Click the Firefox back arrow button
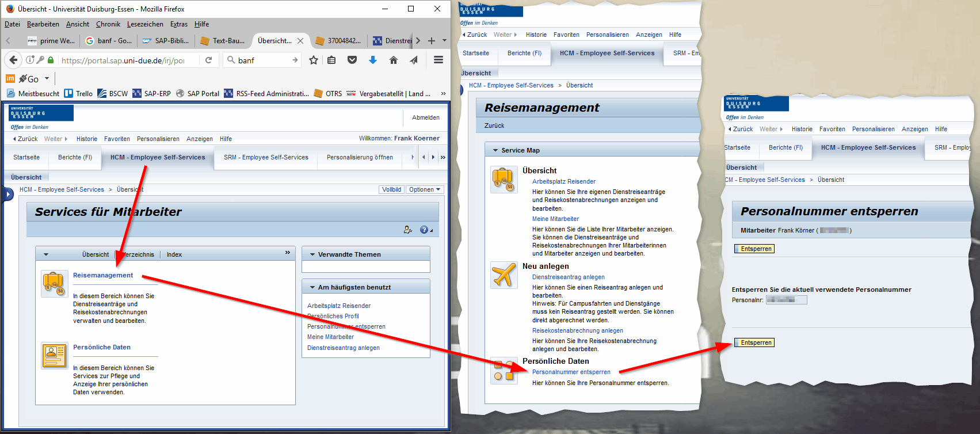Image resolution: width=980 pixels, height=434 pixels. tap(13, 60)
